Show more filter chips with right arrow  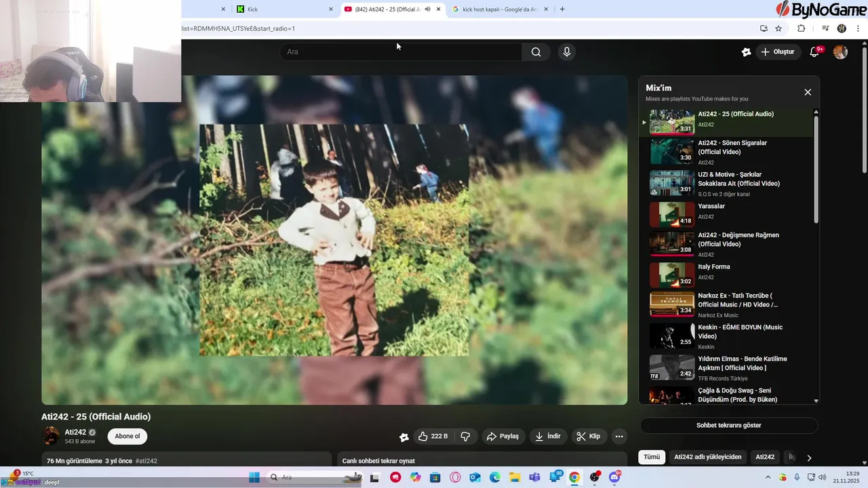[809, 457]
